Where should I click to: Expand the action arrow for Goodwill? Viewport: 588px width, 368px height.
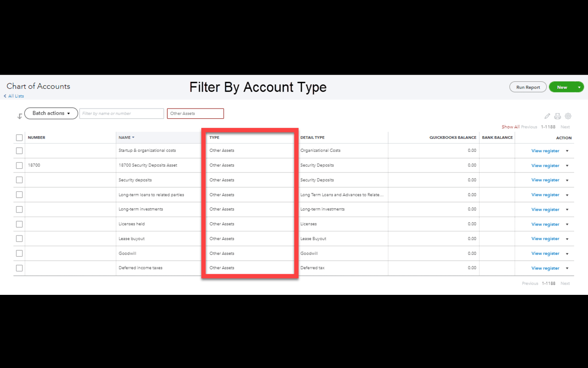coord(566,253)
